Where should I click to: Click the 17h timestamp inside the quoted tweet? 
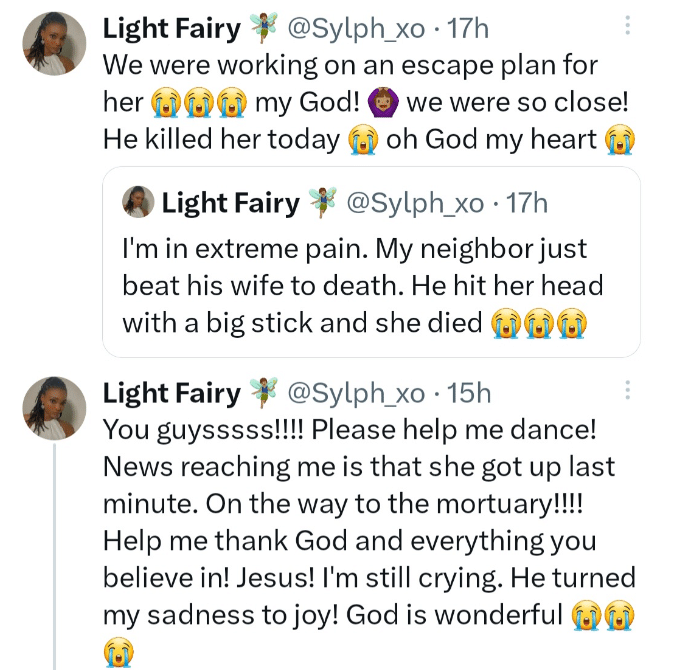pos(527,203)
